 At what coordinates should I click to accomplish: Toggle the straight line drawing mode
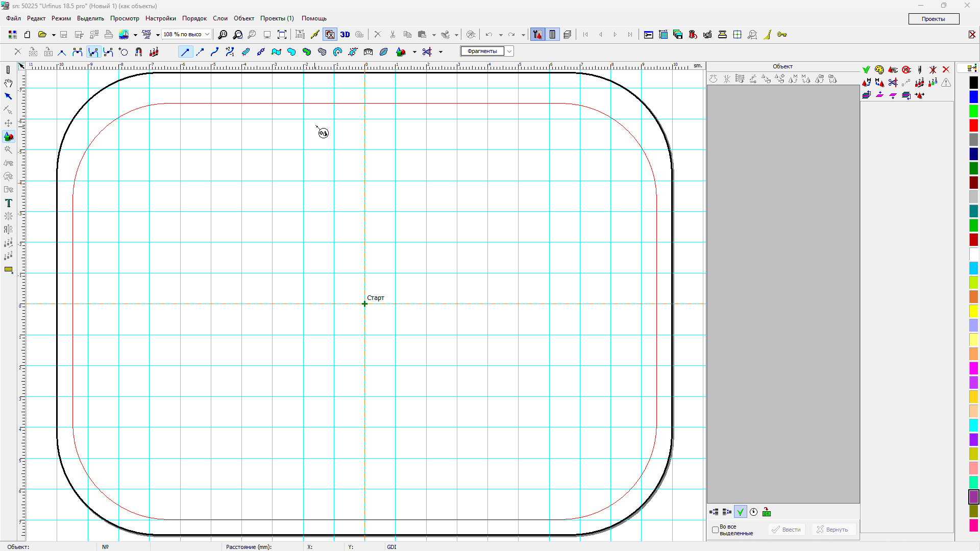tap(185, 52)
